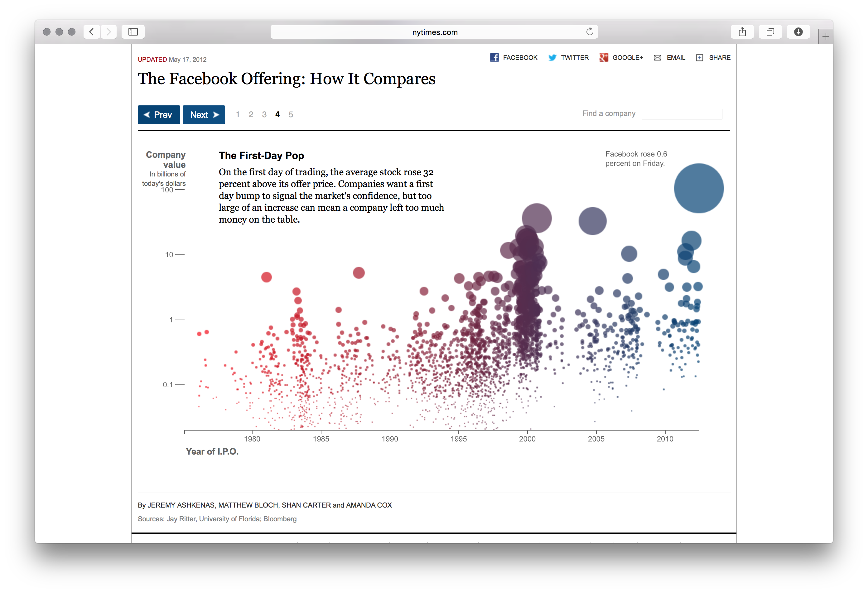Click the Find a company search field
The width and height of the screenshot is (868, 593).
[682, 114]
